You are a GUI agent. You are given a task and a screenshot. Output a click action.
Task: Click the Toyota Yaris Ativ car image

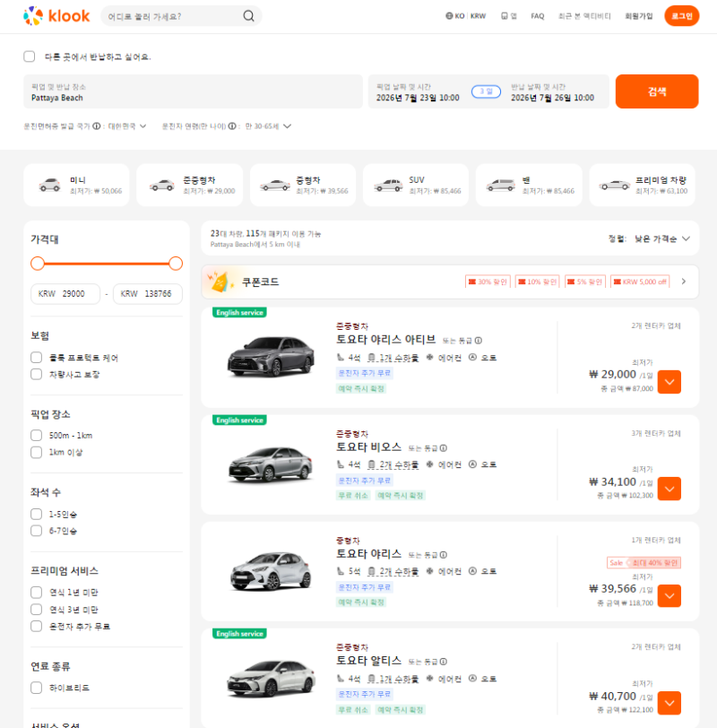point(271,357)
